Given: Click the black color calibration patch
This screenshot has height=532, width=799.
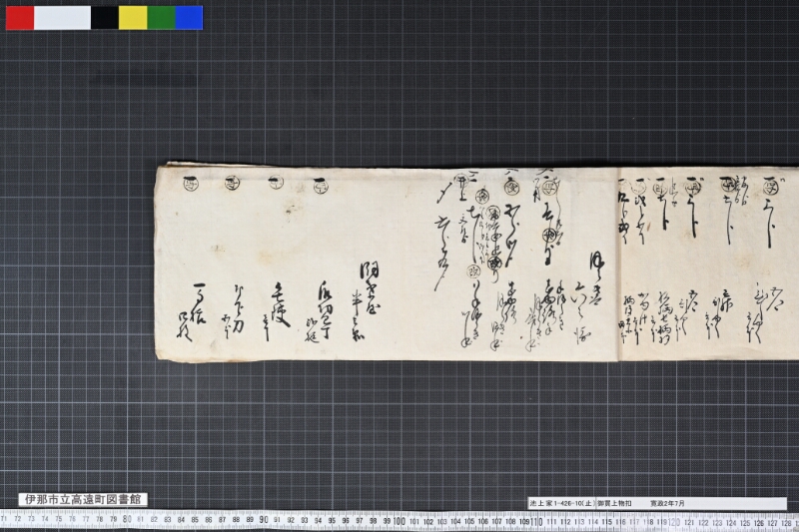Looking at the screenshot, I should click(105, 18).
